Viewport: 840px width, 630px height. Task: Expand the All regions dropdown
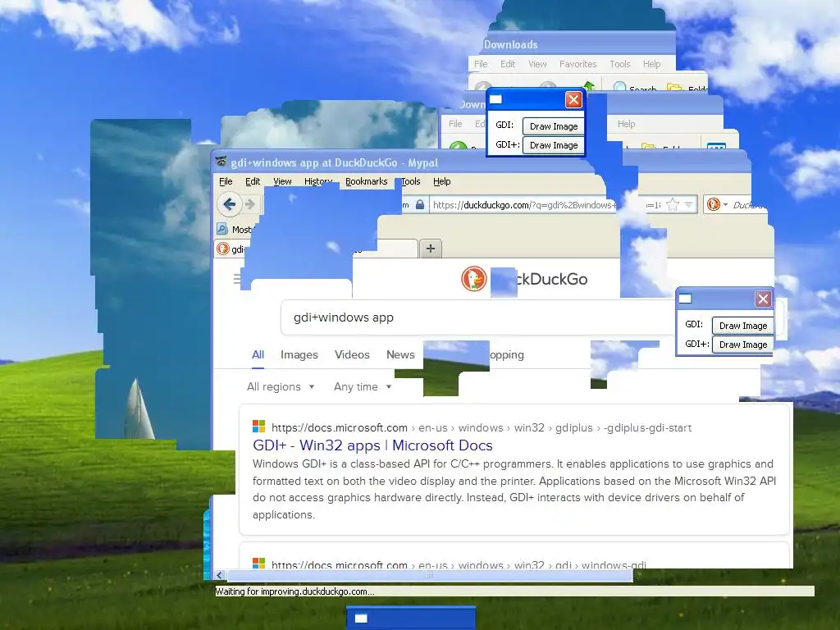[281, 387]
